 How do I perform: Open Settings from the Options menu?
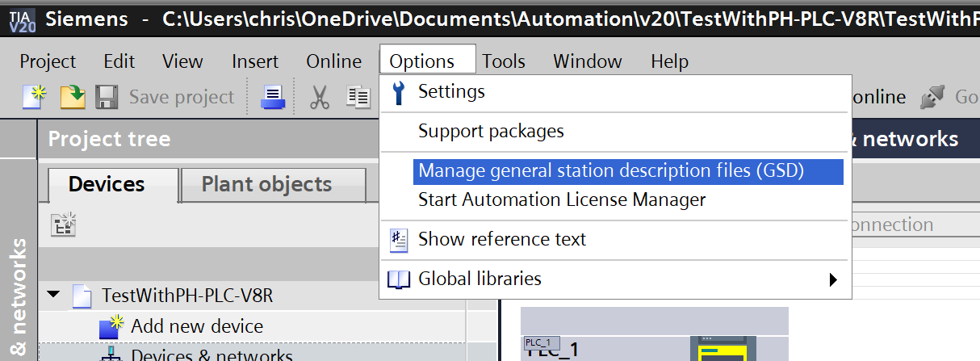(451, 92)
